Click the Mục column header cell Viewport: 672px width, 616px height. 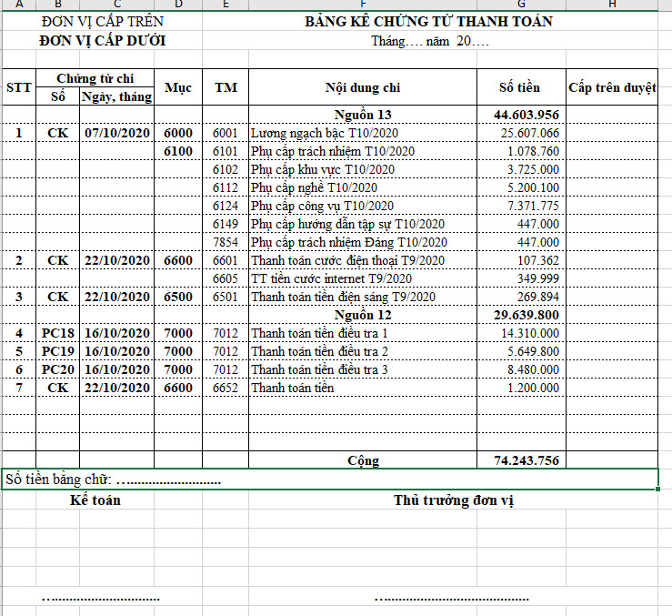click(178, 87)
